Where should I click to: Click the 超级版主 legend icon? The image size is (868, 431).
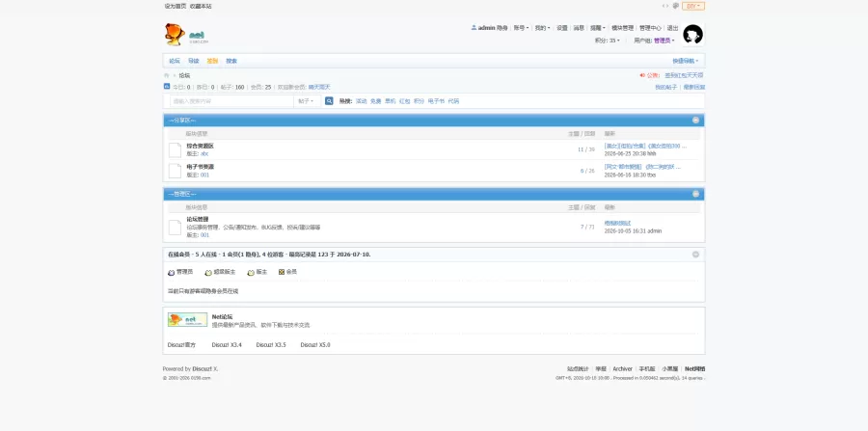(208, 272)
